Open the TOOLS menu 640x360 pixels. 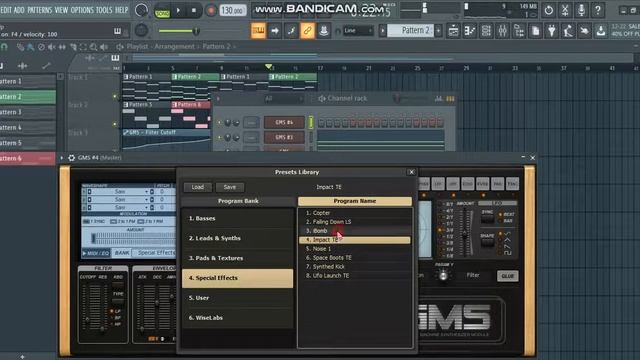(x=104, y=10)
